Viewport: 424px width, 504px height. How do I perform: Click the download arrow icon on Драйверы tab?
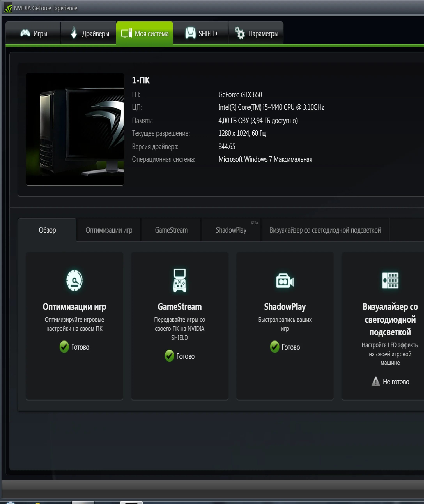(x=74, y=32)
